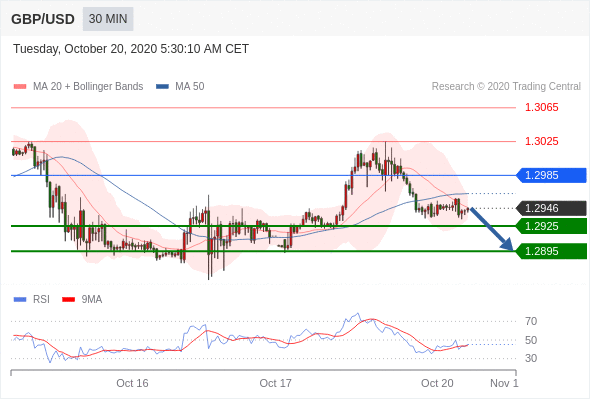This screenshot has height=400, width=590.
Task: Toggle the MA 20 + Bollinger Bands legend
Action: point(88,87)
